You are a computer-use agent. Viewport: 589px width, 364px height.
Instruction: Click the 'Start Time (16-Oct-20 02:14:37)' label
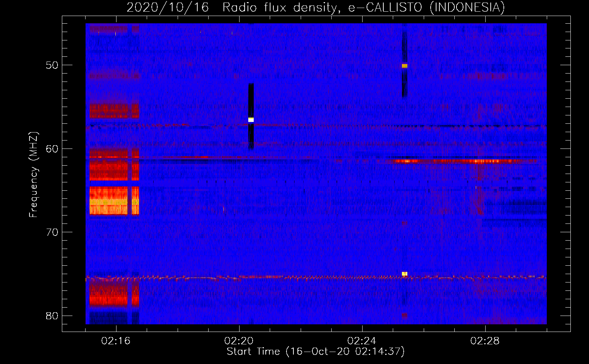[x=316, y=352]
